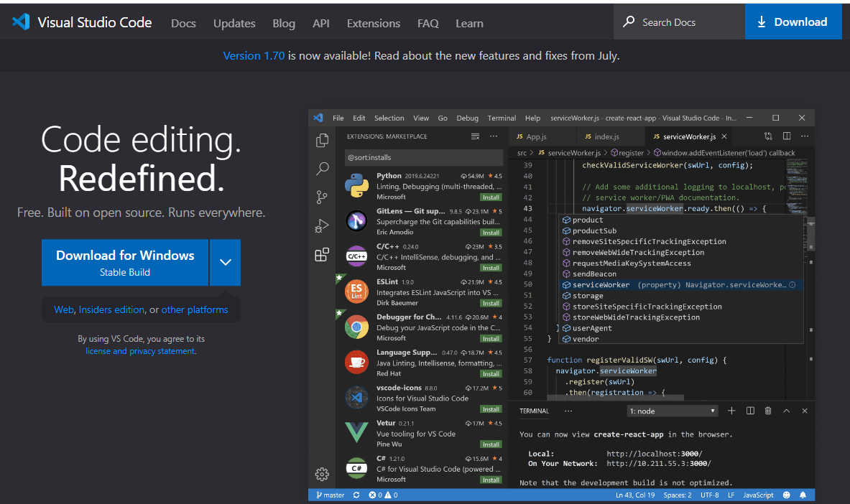Open Explorer icon in the activity bar

click(x=322, y=141)
